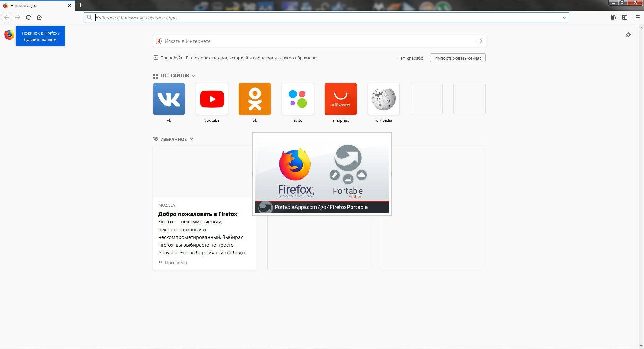Click the import browser data icon

click(156, 58)
